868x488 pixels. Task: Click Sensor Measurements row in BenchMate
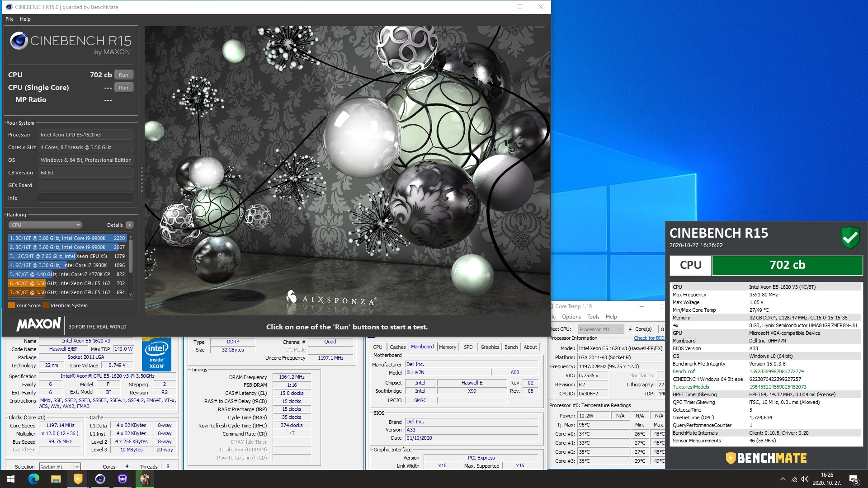[766, 441]
